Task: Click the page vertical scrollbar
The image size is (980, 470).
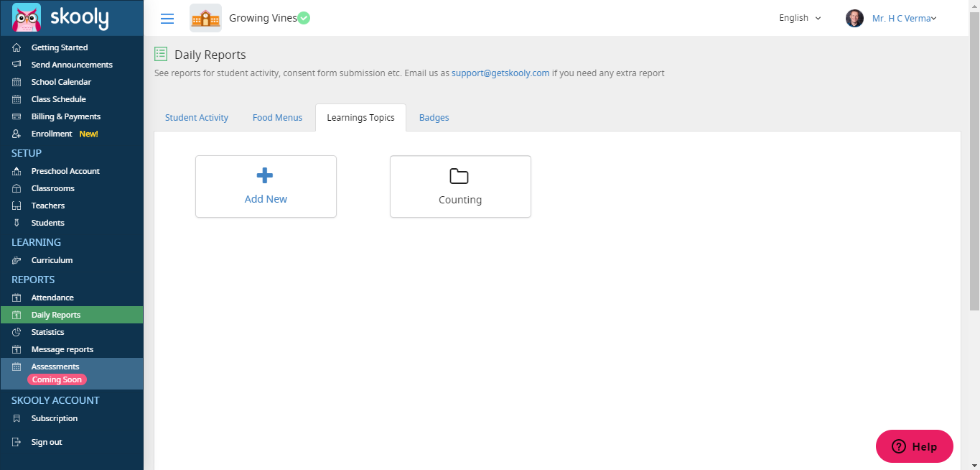Action: click(x=974, y=162)
